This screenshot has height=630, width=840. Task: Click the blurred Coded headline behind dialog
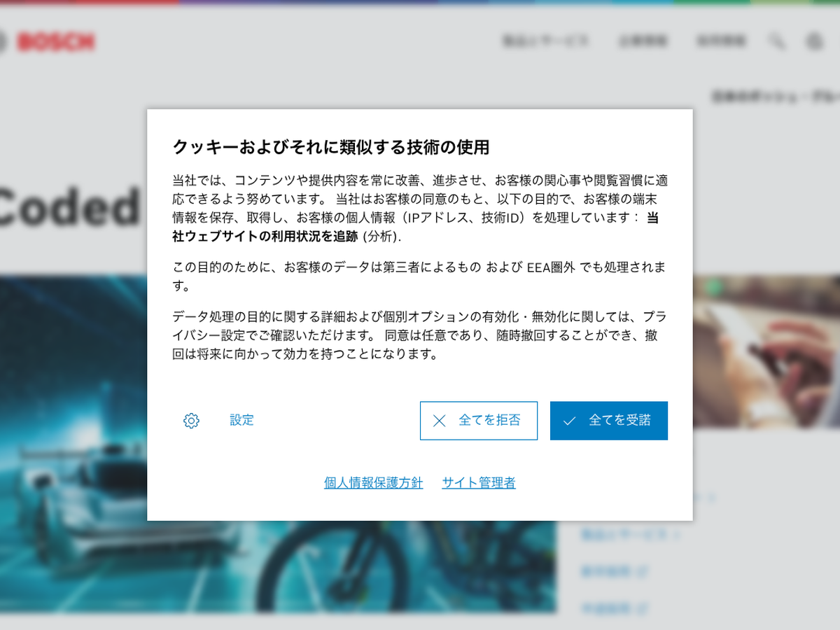pyautogui.click(x=70, y=206)
